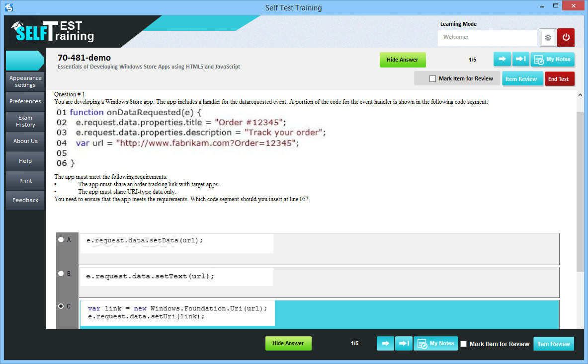Image resolution: width=588 pixels, height=364 pixels.
Task: Select answer option A radio button
Action: pos(61,240)
